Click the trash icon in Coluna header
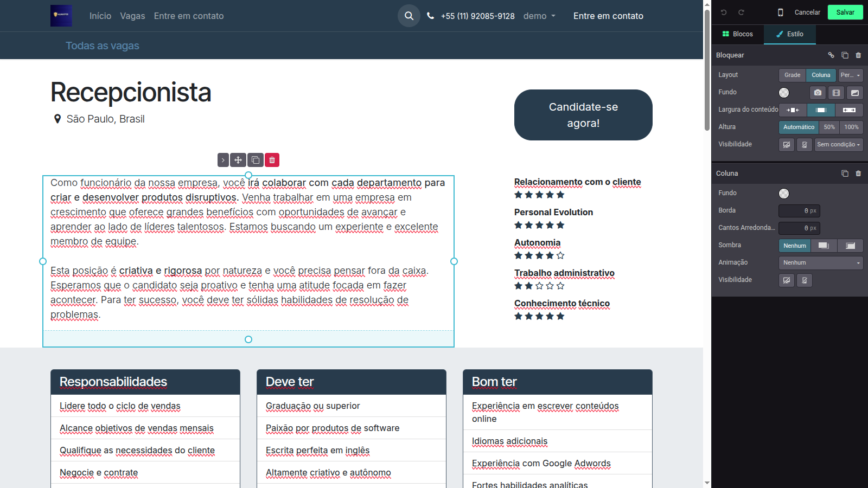Screen dimensions: 868x488 [x=858, y=174]
